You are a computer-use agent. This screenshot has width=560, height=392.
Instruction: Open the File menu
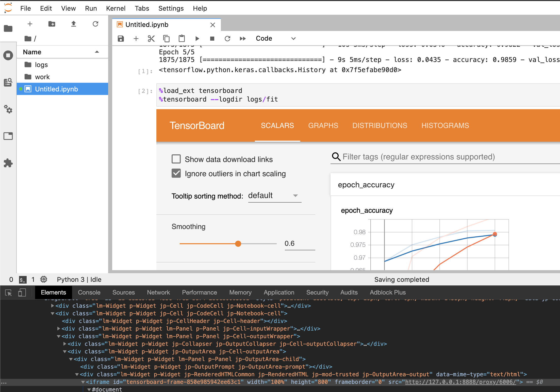tap(25, 8)
